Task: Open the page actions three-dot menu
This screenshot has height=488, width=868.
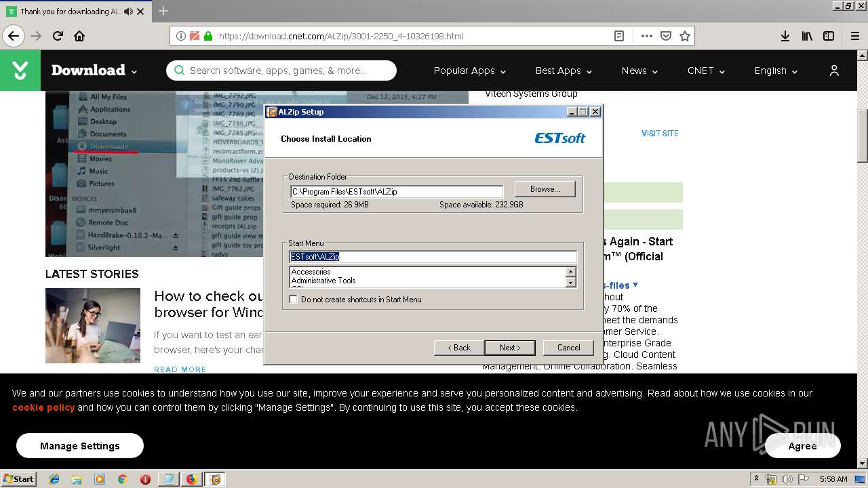Action: [x=646, y=36]
